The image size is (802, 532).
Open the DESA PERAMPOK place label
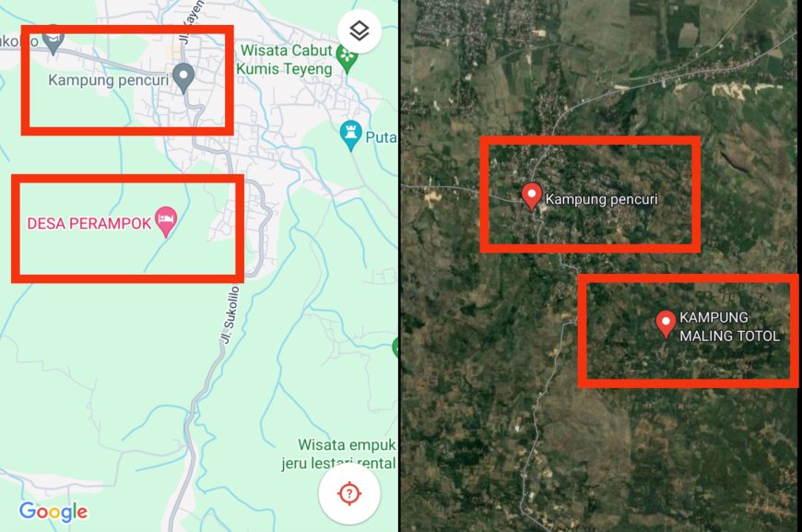[x=89, y=223]
